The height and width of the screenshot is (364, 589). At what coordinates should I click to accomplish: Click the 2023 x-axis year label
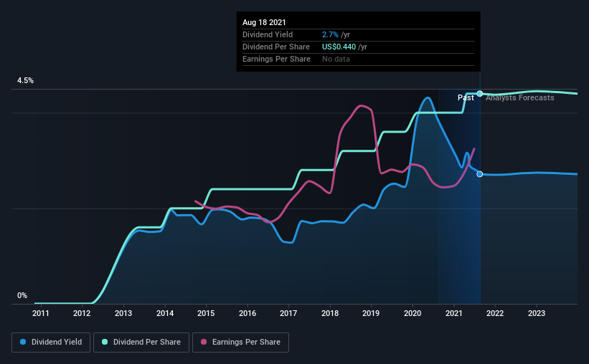pyautogui.click(x=537, y=313)
